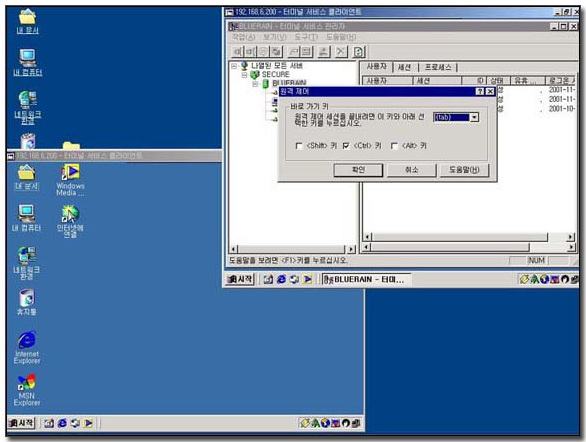Click the refresh icon in the manager toolbar
Viewport: 586px width, 442px height.
[x=359, y=52]
